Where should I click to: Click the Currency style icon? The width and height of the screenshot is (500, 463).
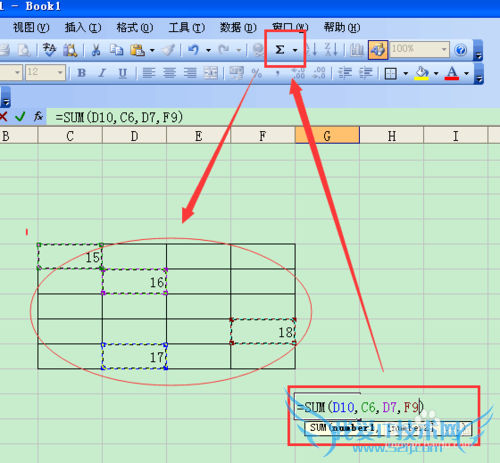pyautogui.click(x=236, y=73)
